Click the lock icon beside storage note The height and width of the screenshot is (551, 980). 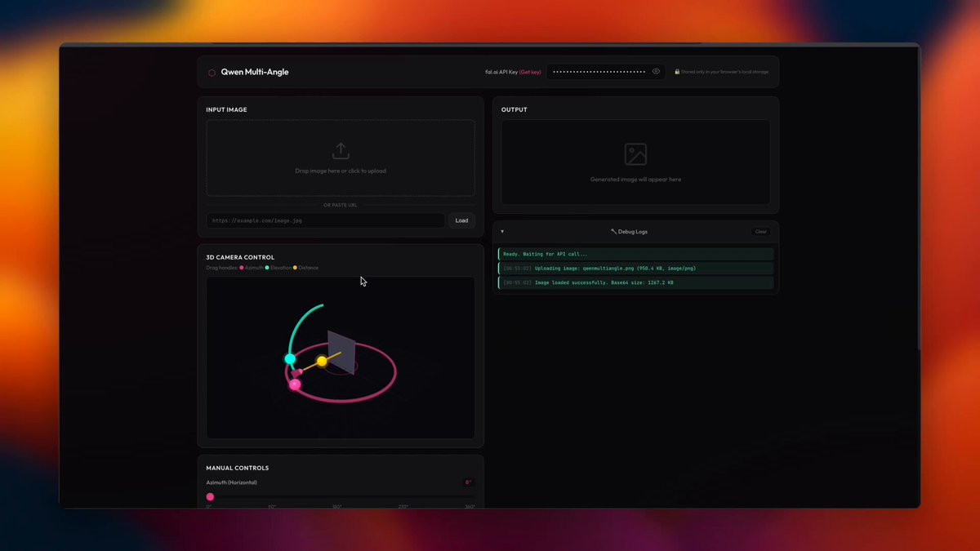(x=677, y=72)
